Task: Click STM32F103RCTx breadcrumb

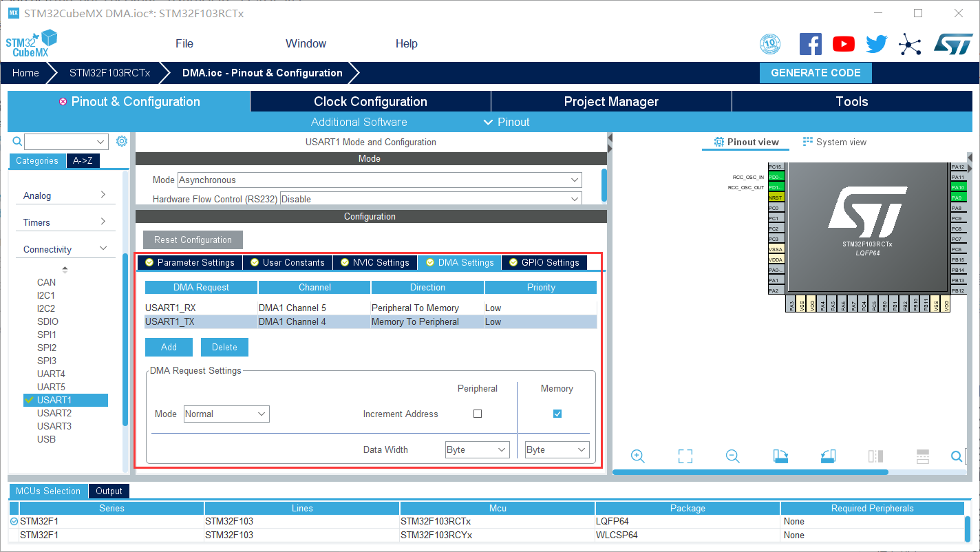Action: (x=109, y=73)
